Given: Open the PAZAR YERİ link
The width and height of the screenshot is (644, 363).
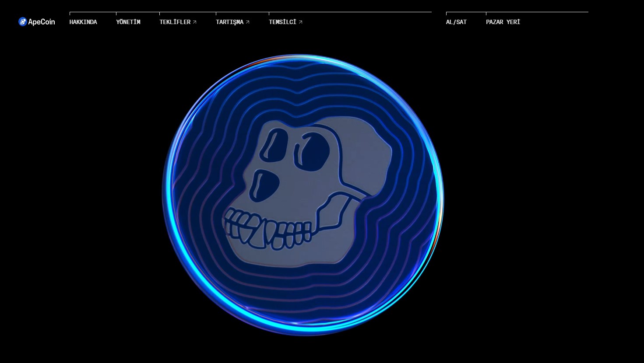Looking at the screenshot, I should tap(503, 22).
